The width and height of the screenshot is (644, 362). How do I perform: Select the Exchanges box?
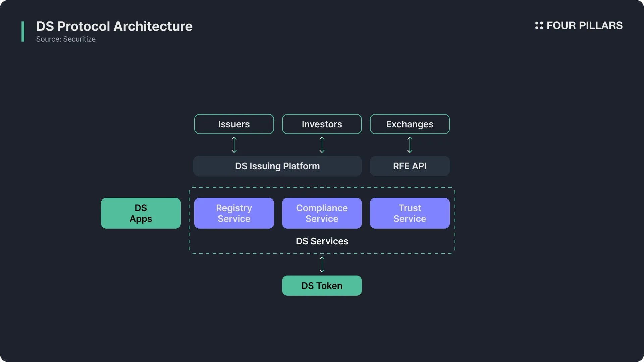(410, 124)
